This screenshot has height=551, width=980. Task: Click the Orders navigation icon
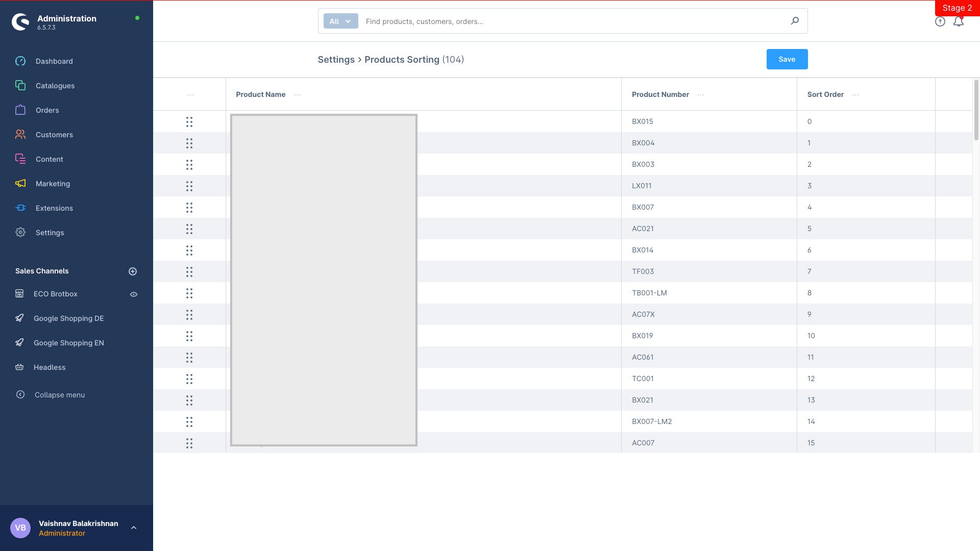click(19, 110)
